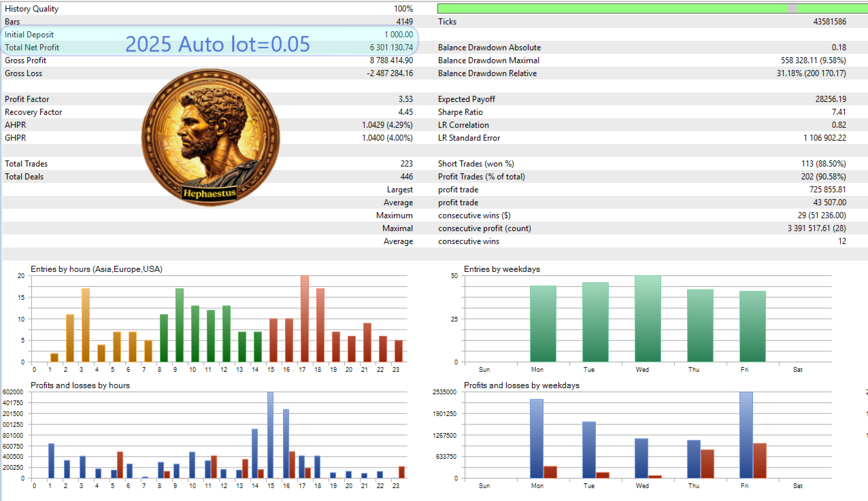
Task: Click the Wed bar in Entries by weekdays
Action: coord(648,319)
